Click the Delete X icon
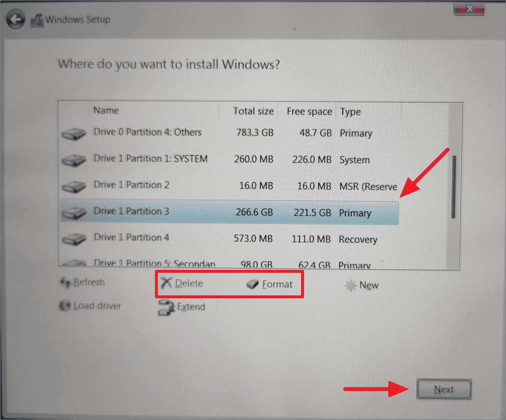Viewport: 506px width, 420px height. click(x=167, y=283)
